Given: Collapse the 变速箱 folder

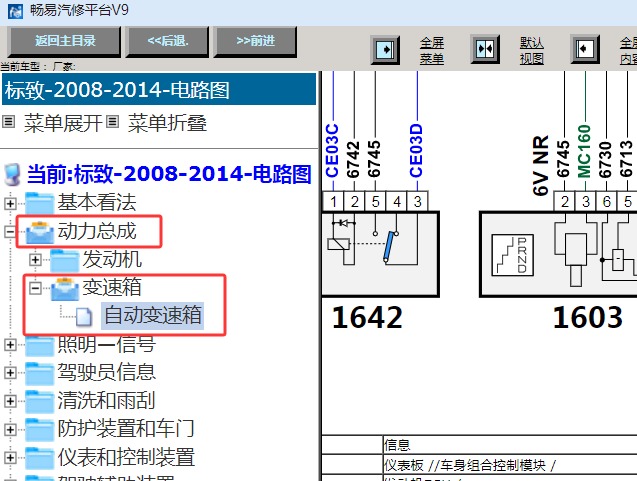Looking at the screenshot, I should (35, 288).
